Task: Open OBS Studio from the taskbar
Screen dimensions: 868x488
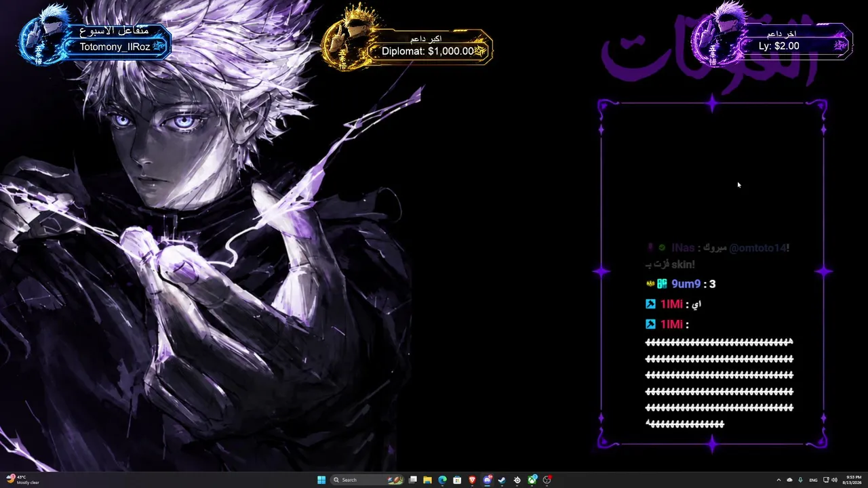Action: pos(547,480)
